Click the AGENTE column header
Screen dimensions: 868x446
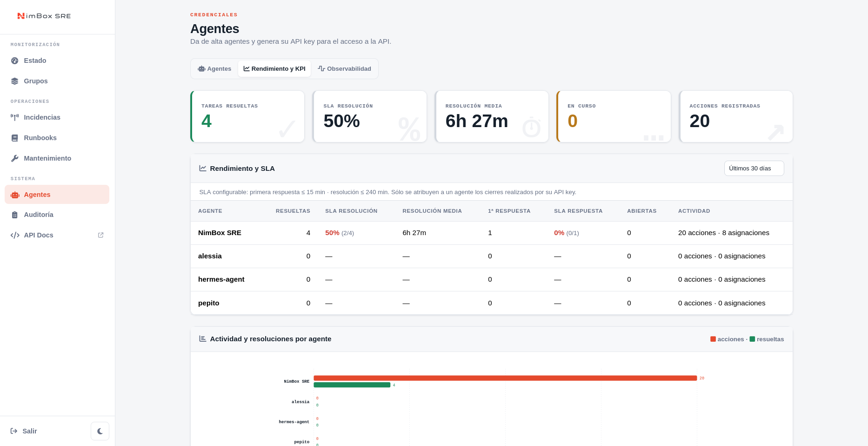coord(210,211)
